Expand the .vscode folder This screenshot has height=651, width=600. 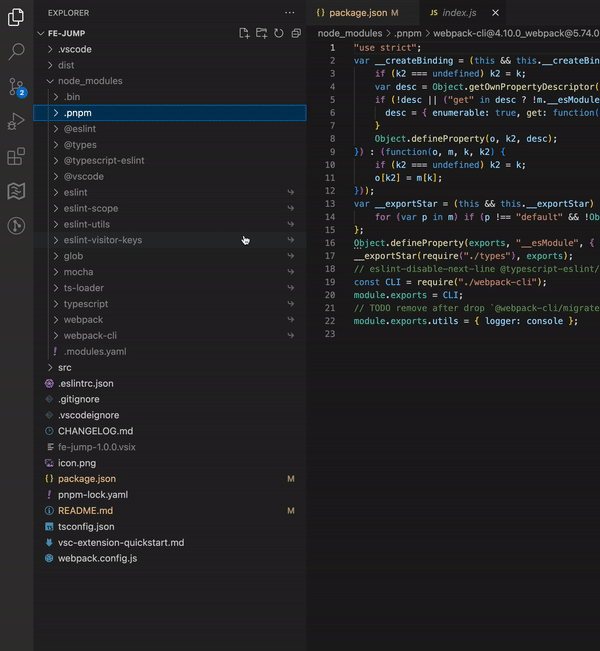170,49
